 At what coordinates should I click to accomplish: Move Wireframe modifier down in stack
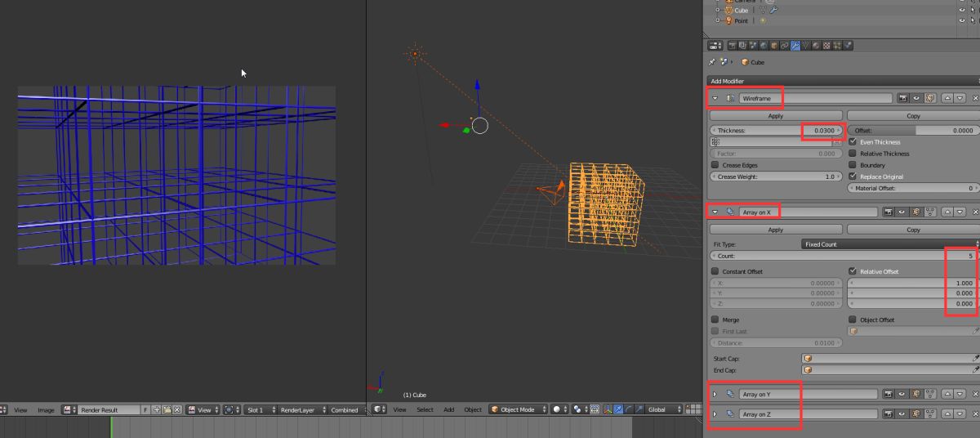[x=960, y=98]
